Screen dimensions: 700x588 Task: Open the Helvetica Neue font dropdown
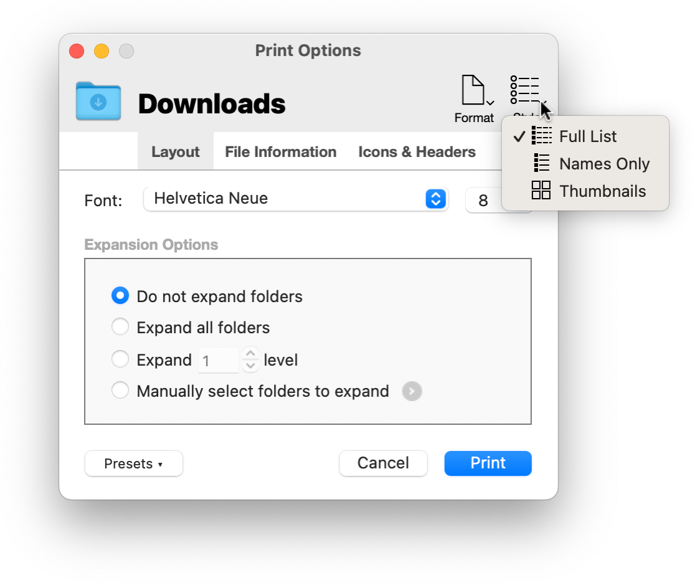pyautogui.click(x=296, y=199)
